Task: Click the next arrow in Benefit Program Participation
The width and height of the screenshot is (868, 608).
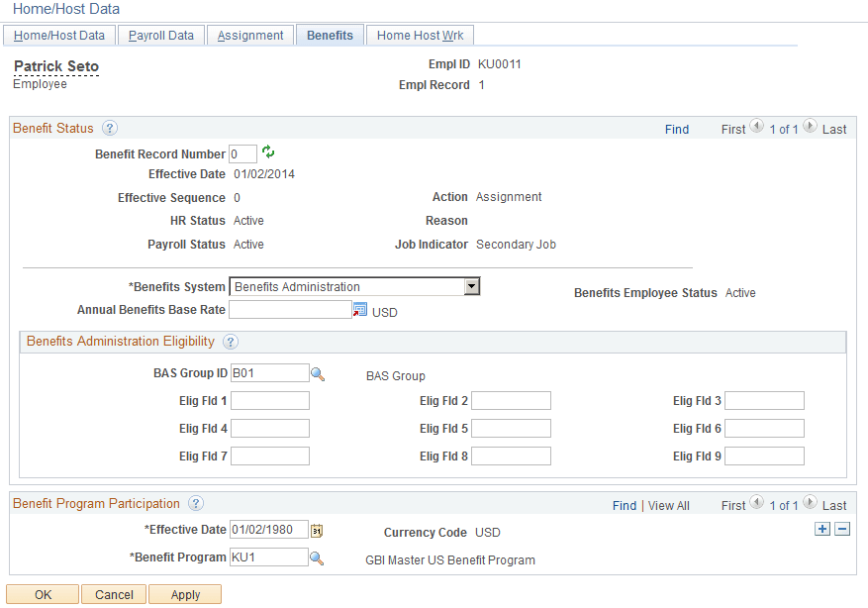Action: (x=809, y=502)
